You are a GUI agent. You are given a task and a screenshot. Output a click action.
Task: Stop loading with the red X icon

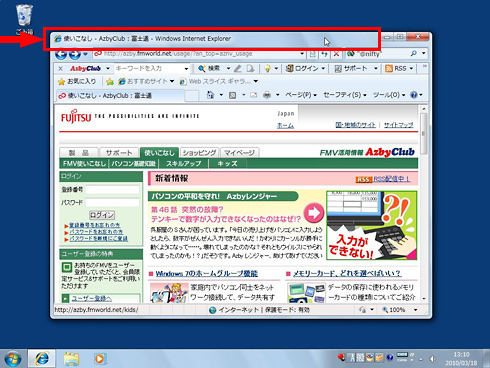(x=337, y=54)
